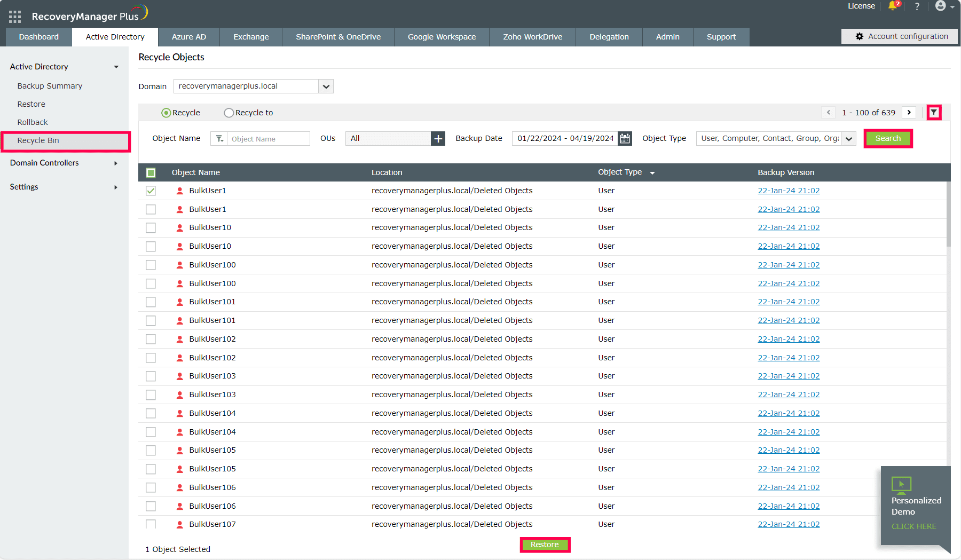Click the Personalized Demo monitor icon
961x560 pixels.
click(x=901, y=485)
